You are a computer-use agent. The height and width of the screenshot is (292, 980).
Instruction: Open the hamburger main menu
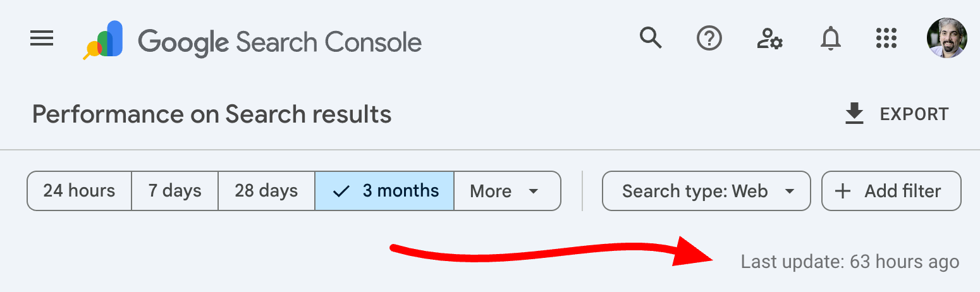tap(42, 40)
